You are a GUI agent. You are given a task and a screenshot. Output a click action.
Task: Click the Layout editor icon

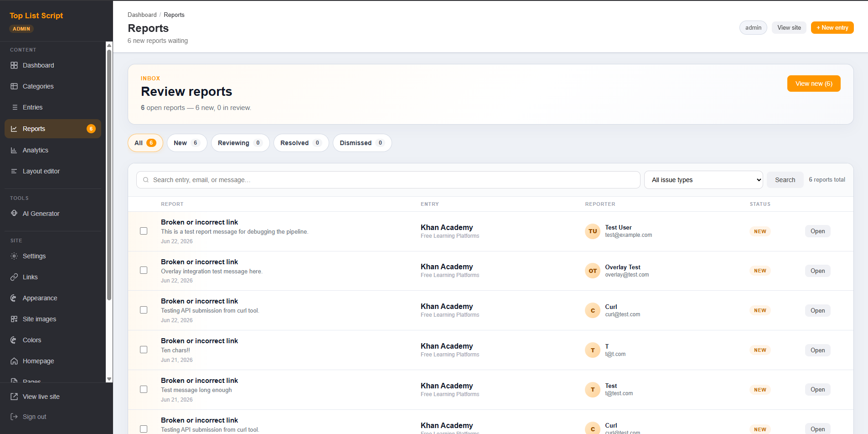(x=14, y=171)
